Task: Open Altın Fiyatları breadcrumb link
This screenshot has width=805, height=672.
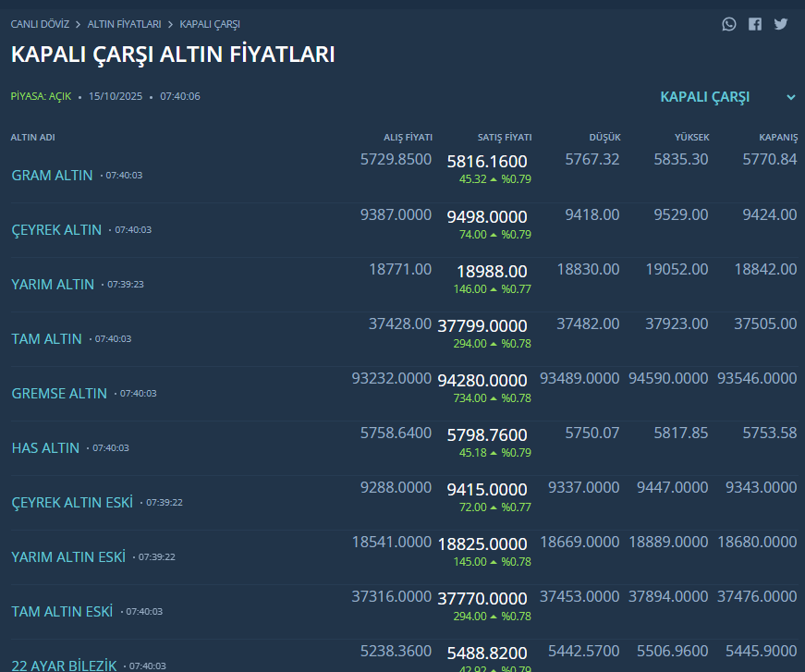Action: point(124,24)
